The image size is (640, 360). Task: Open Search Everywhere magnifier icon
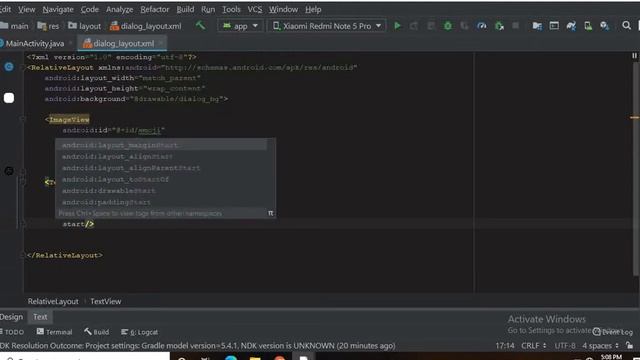[x=626, y=26]
